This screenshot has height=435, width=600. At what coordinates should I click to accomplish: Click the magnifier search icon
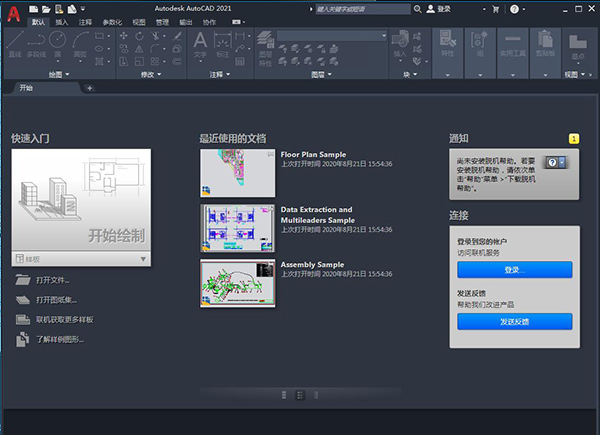pyautogui.click(x=417, y=9)
